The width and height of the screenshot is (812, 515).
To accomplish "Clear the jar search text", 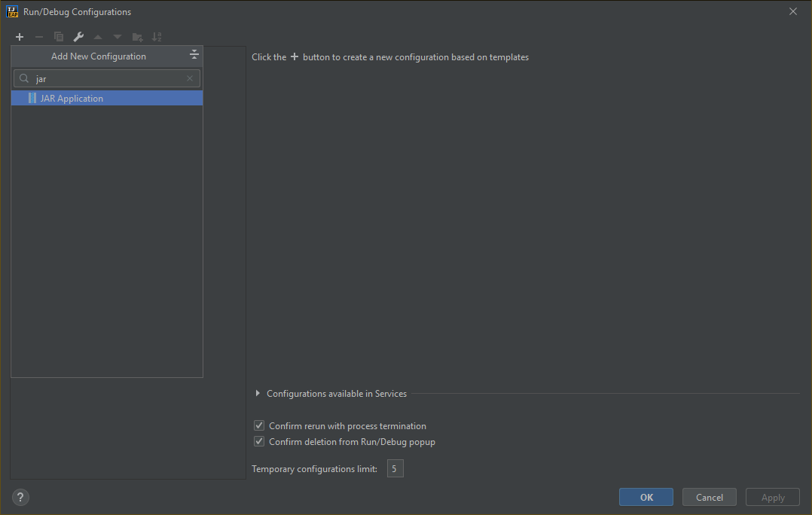I will [x=190, y=78].
